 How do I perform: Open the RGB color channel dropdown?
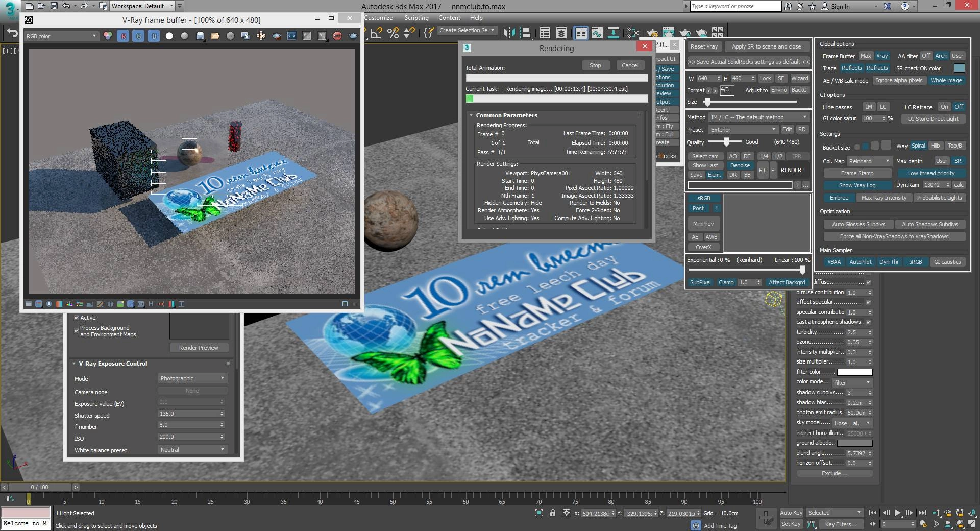click(x=61, y=36)
